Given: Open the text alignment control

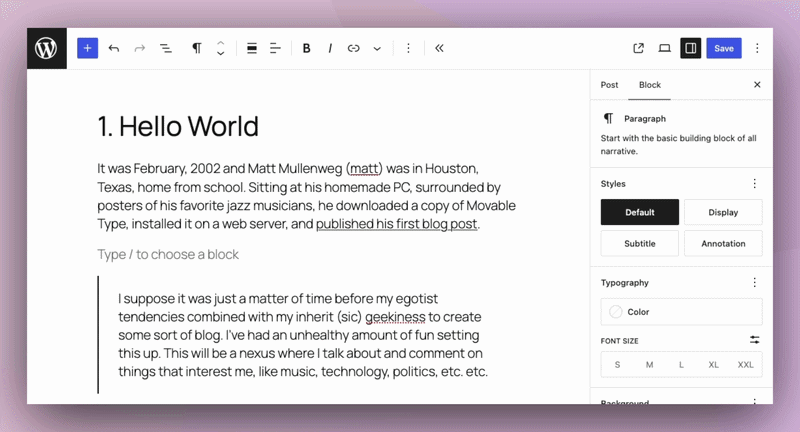Looking at the screenshot, I should click(276, 48).
